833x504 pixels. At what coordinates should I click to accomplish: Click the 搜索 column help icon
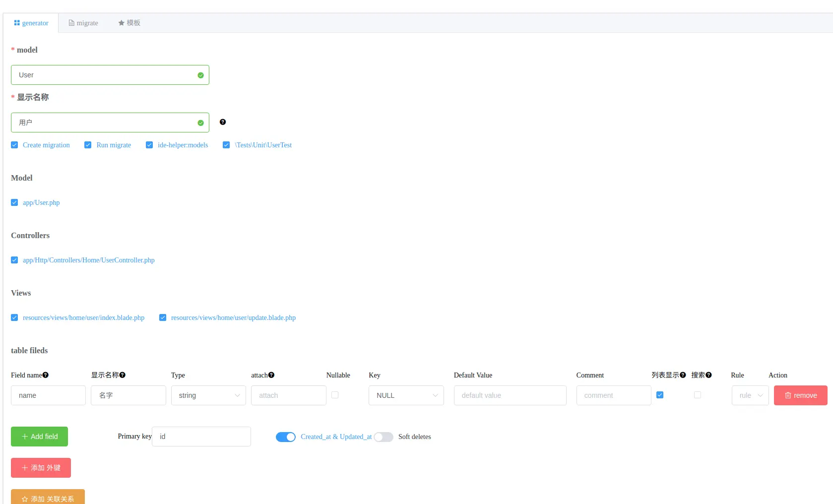point(709,375)
